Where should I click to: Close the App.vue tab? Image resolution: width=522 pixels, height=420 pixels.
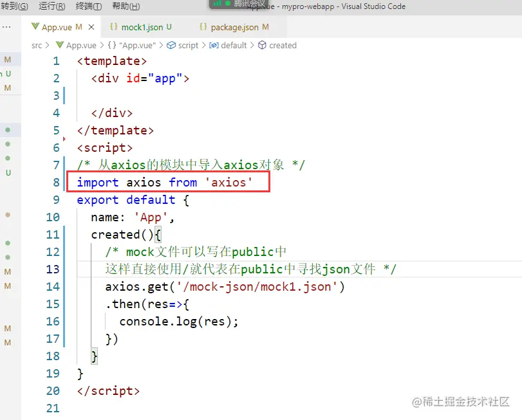tap(91, 27)
